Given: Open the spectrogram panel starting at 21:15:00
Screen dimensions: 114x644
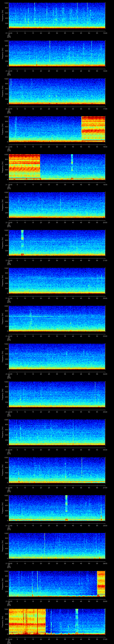Looking at the screenshot, I should click(x=57, y=54).
